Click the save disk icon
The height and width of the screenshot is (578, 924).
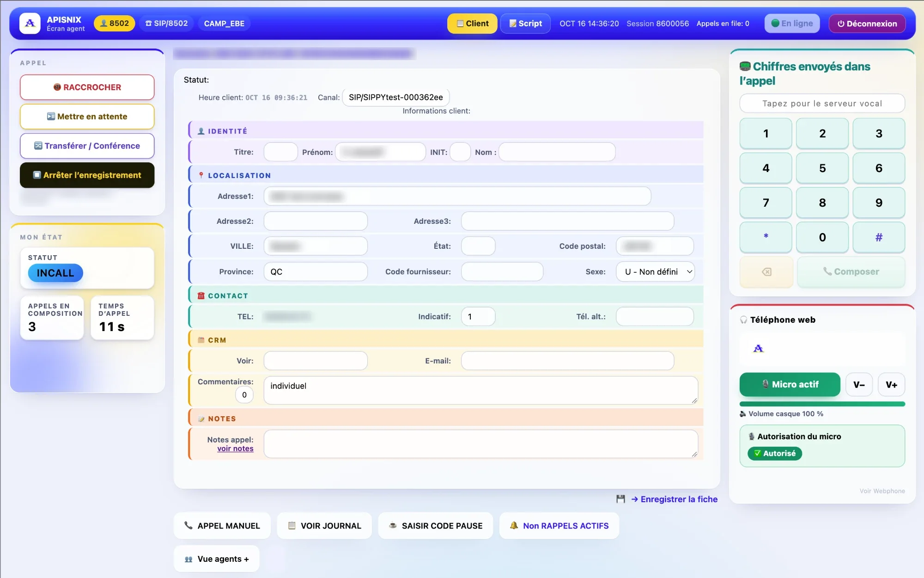tap(620, 499)
